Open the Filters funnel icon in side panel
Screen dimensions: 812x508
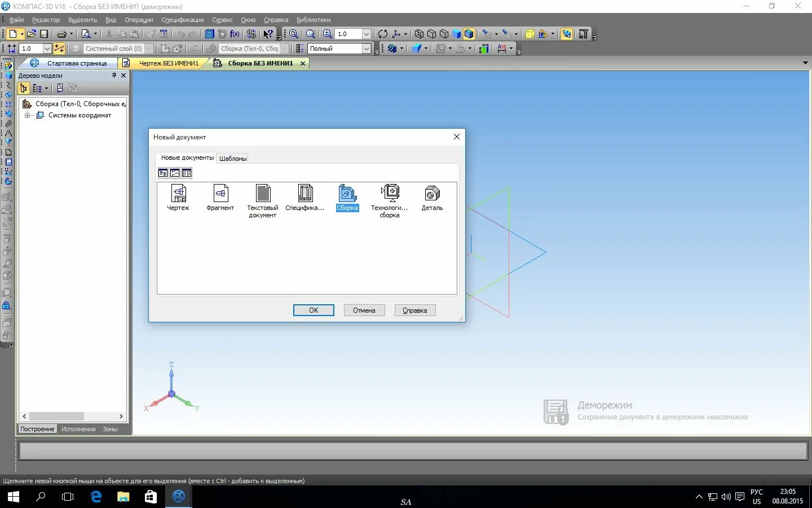8,142
